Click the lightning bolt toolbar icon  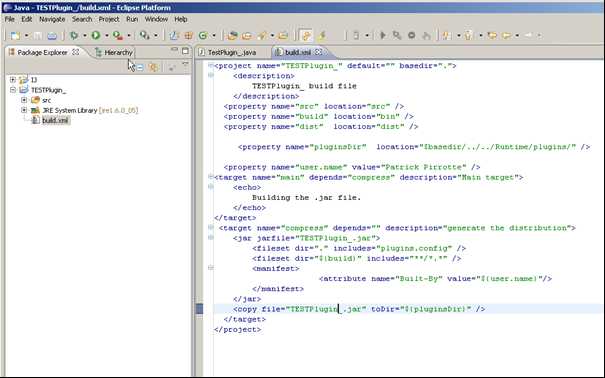coord(322,35)
